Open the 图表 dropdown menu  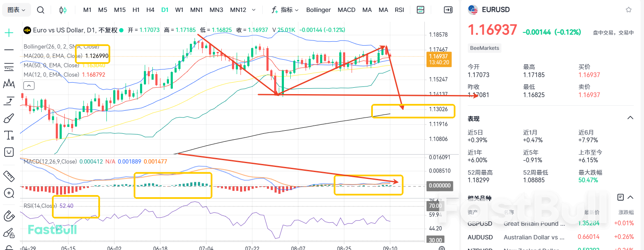17,10
